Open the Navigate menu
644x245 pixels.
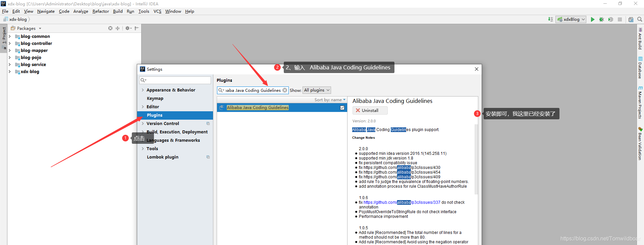46,11
